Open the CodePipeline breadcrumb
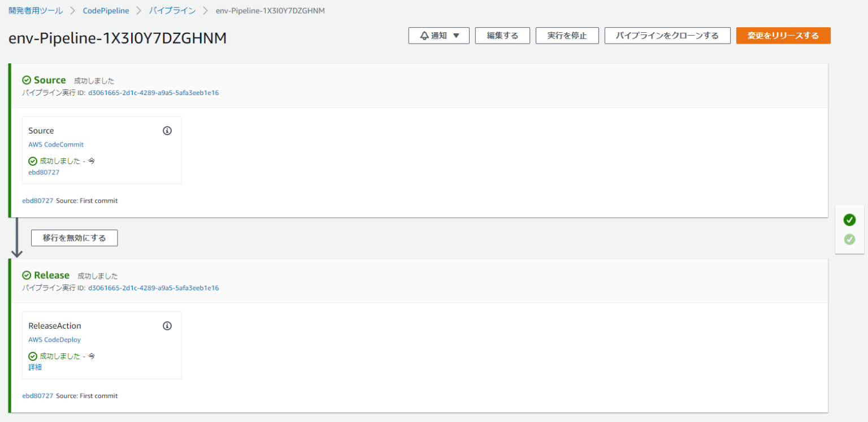Screen dimensions: 868x422 point(107,10)
